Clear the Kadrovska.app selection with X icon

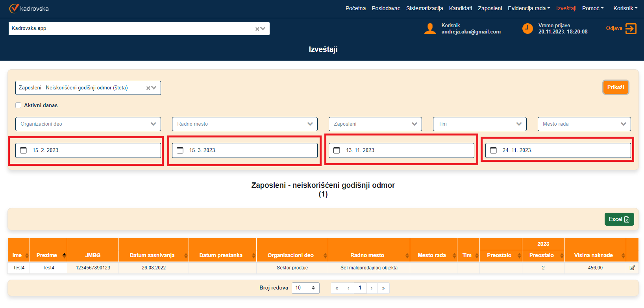(257, 29)
